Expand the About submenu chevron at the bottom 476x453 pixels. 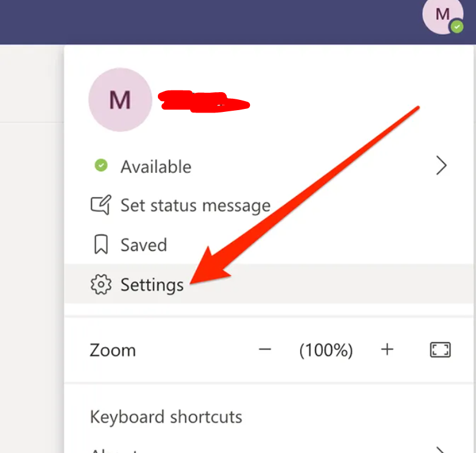point(441,450)
